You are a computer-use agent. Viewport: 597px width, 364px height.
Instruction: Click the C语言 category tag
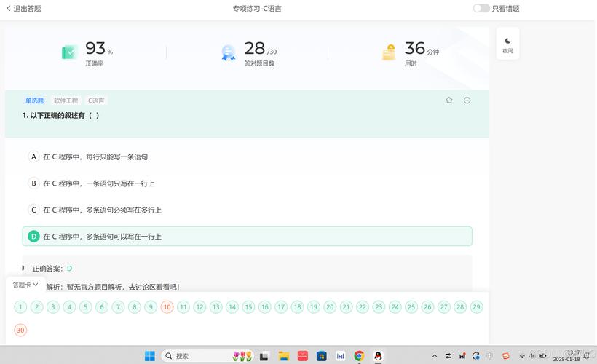[96, 100]
